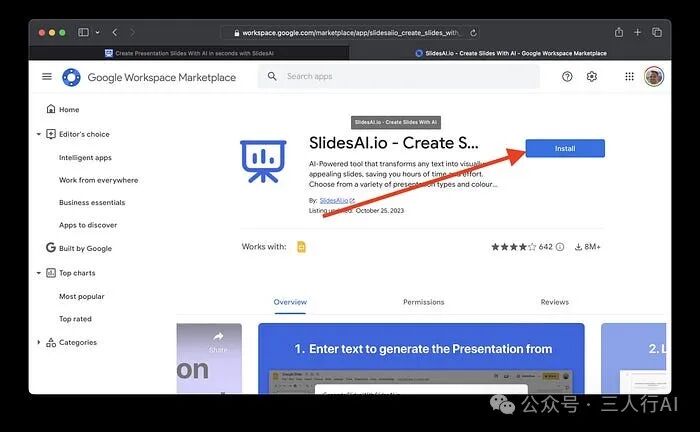This screenshot has height=432, width=700.
Task: Switch to the Permissions tab
Action: point(423,302)
